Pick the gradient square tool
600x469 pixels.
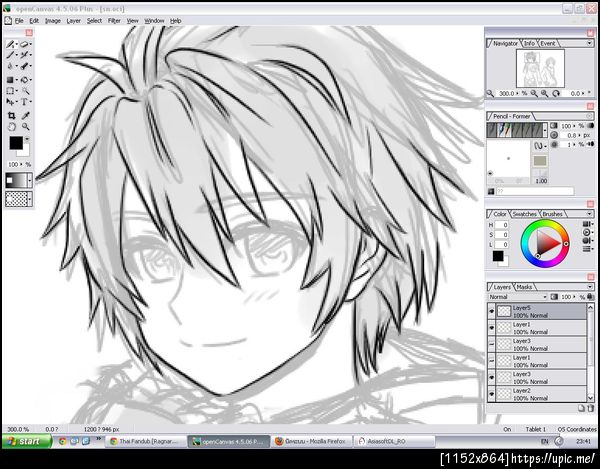click(10, 80)
